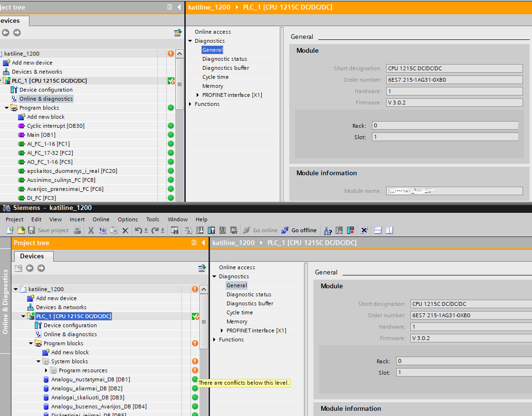Expand PROFINET interface [X1] in lower pane
This screenshot has height=416, width=532.
pyautogui.click(x=222, y=331)
